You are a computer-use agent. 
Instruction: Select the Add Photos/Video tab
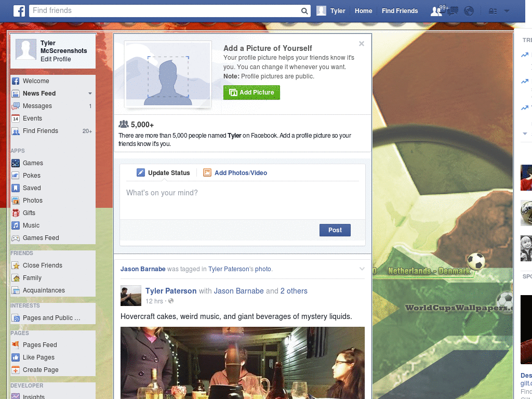pyautogui.click(x=235, y=172)
